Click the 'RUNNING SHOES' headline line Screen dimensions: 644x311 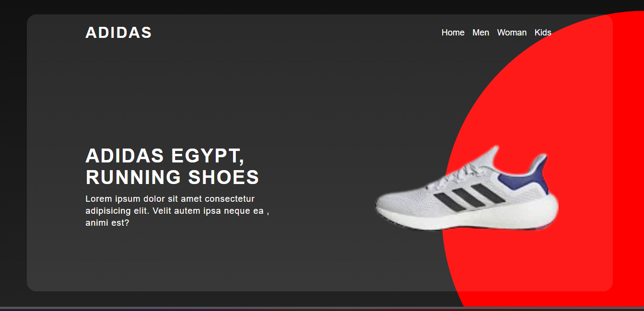tap(172, 177)
